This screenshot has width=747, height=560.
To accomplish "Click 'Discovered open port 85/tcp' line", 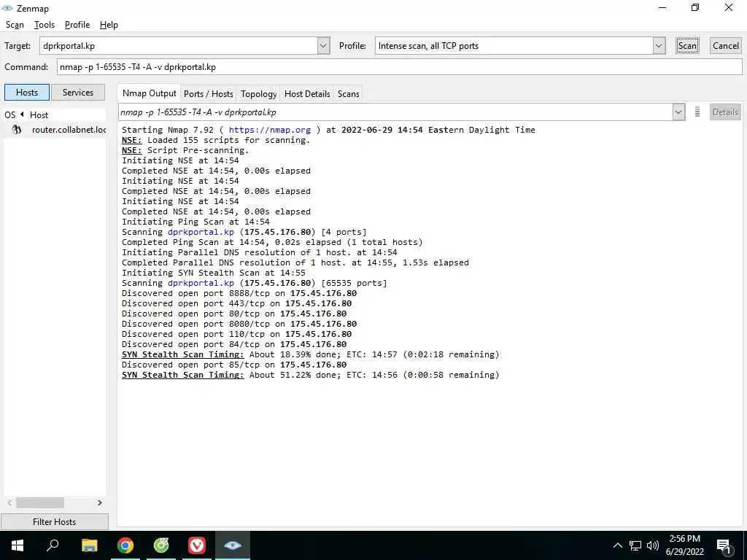I will (234, 365).
